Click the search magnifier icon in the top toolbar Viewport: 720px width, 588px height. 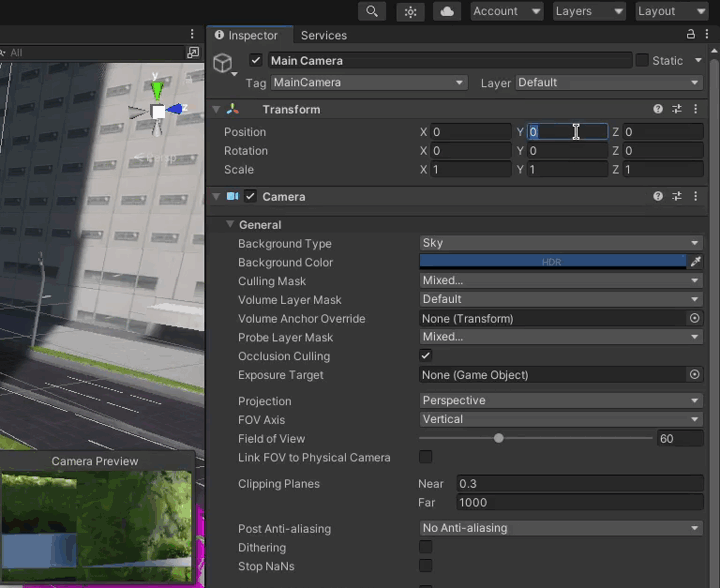point(372,11)
